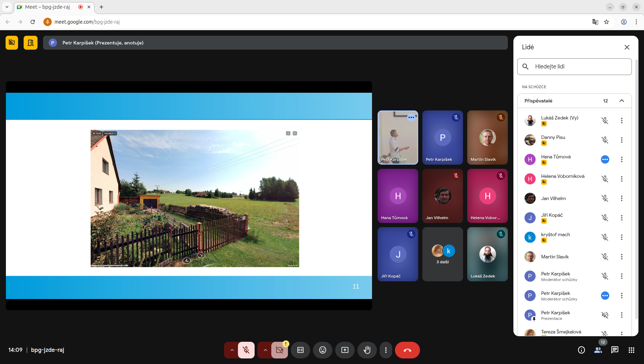Open more actions for Danny Pisu

[x=621, y=140]
